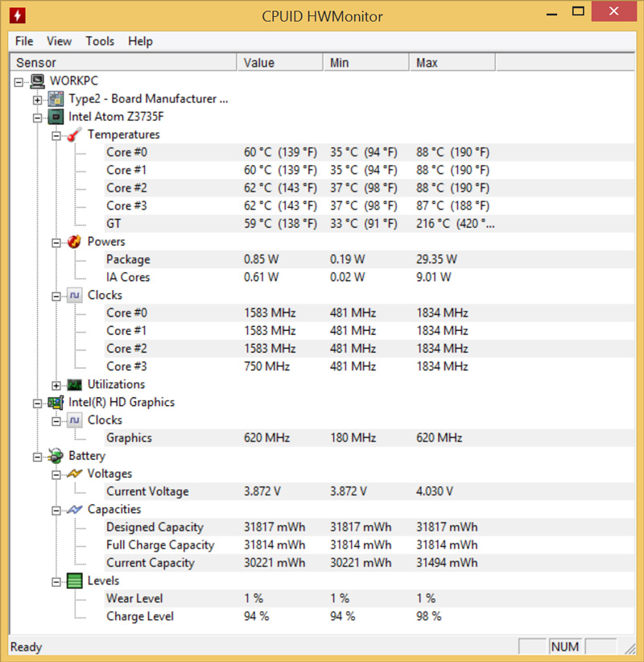Collapse the Battery section
644x662 pixels.
click(37, 456)
